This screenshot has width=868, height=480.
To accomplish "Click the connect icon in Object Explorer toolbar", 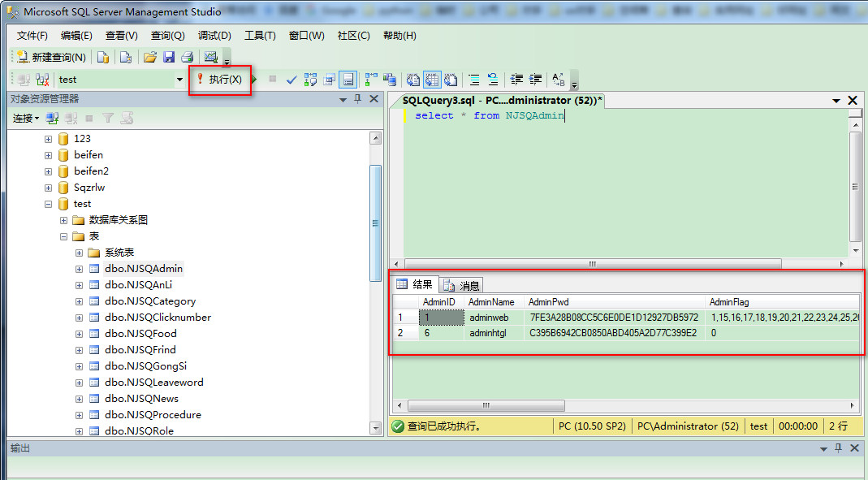I will [52, 118].
